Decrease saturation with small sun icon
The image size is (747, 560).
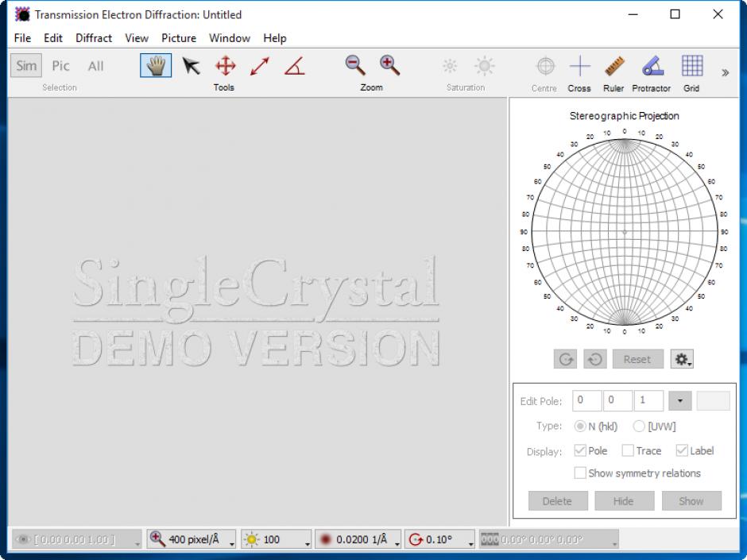coord(450,66)
